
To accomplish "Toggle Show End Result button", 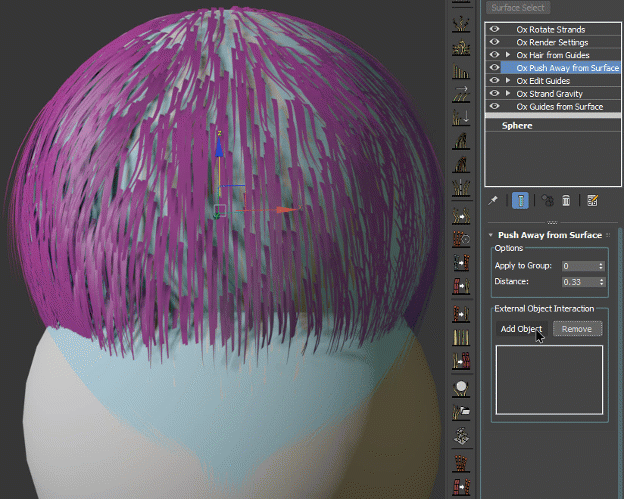I will click(x=521, y=201).
